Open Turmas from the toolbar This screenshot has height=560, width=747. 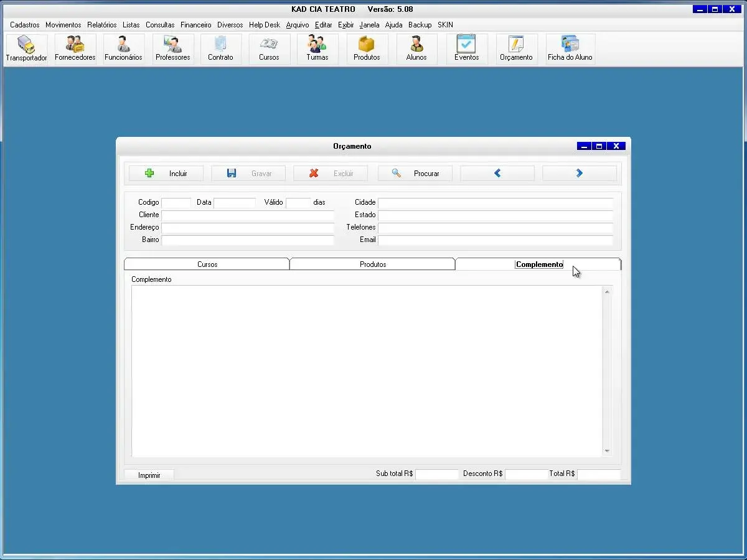coord(317,49)
